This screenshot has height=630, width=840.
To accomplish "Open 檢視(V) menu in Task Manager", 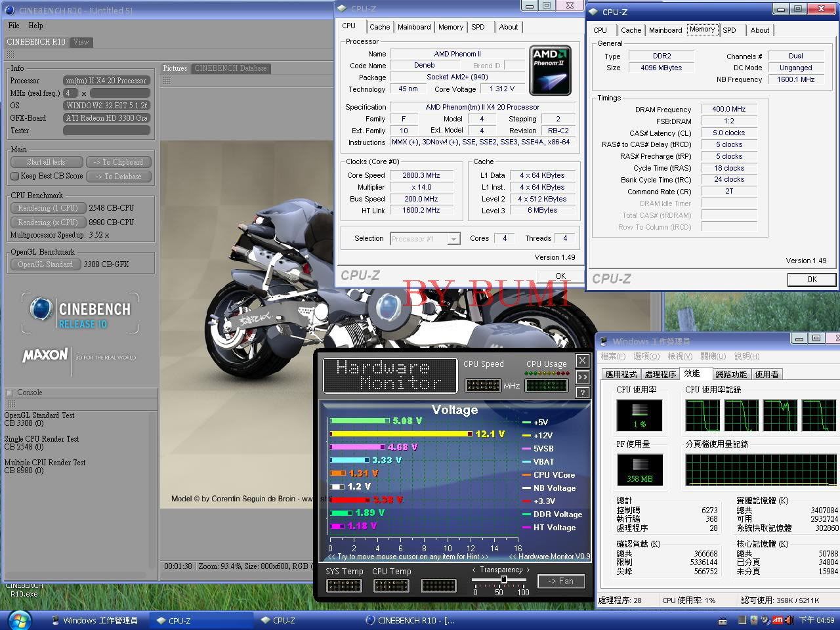I will pyautogui.click(x=679, y=356).
